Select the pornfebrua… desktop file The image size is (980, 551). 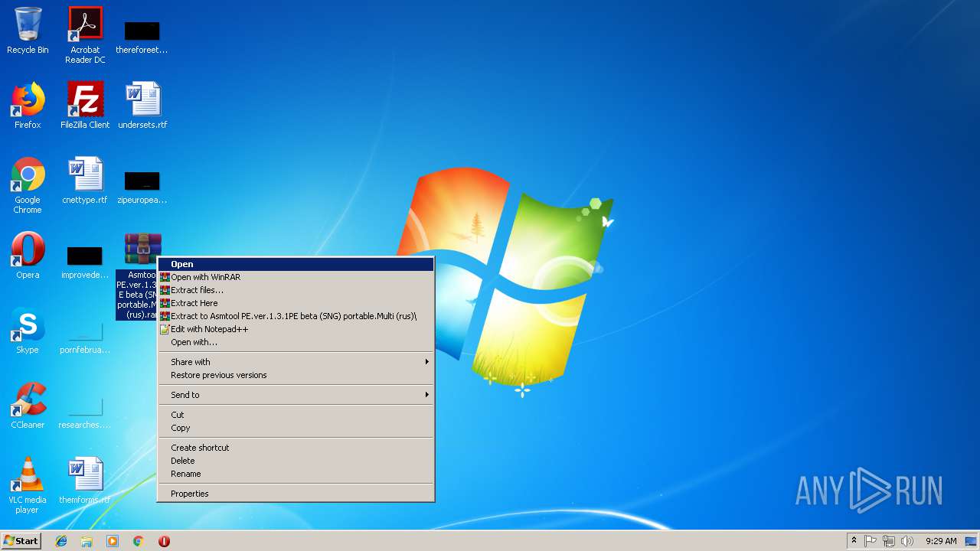(x=85, y=339)
